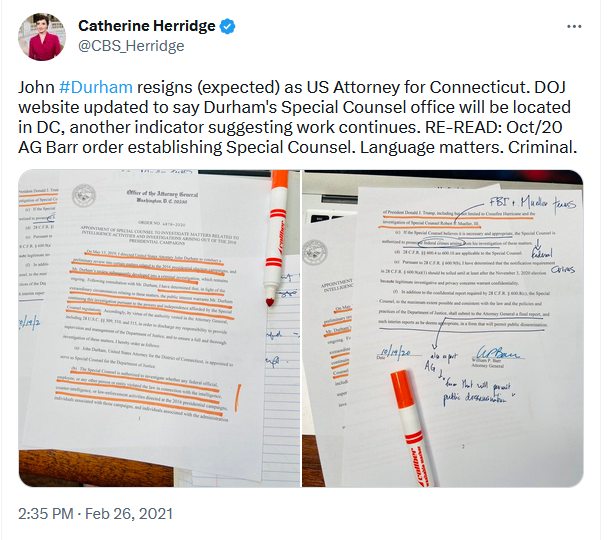The width and height of the screenshot is (607, 540).
Task: Click the handwritten "public dissemination" note
Action: [477, 393]
